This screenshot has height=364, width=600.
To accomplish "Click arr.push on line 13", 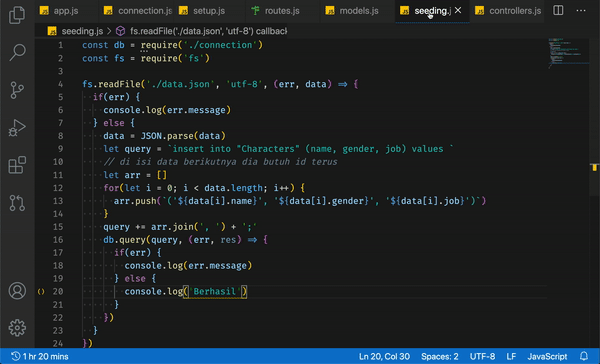I will [135, 201].
